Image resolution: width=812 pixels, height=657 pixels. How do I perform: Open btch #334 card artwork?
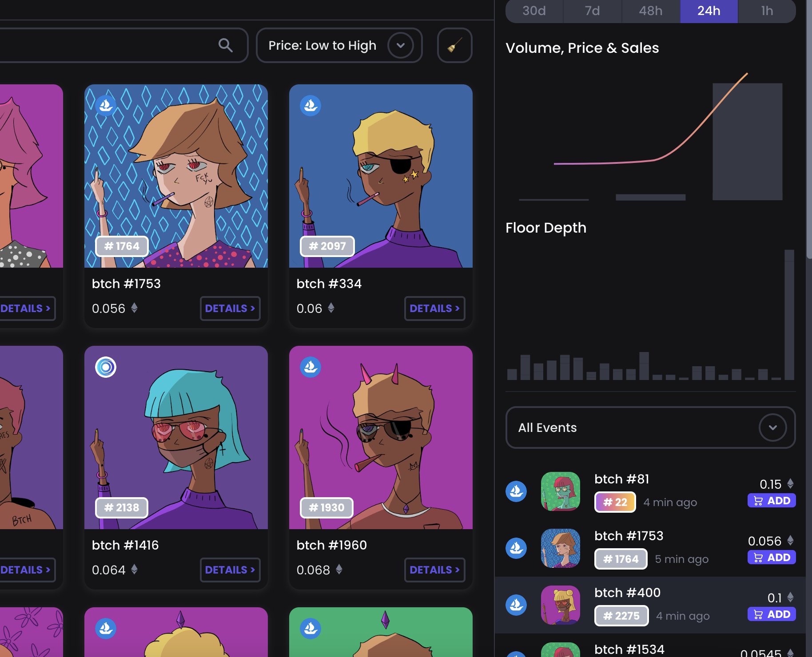381,176
